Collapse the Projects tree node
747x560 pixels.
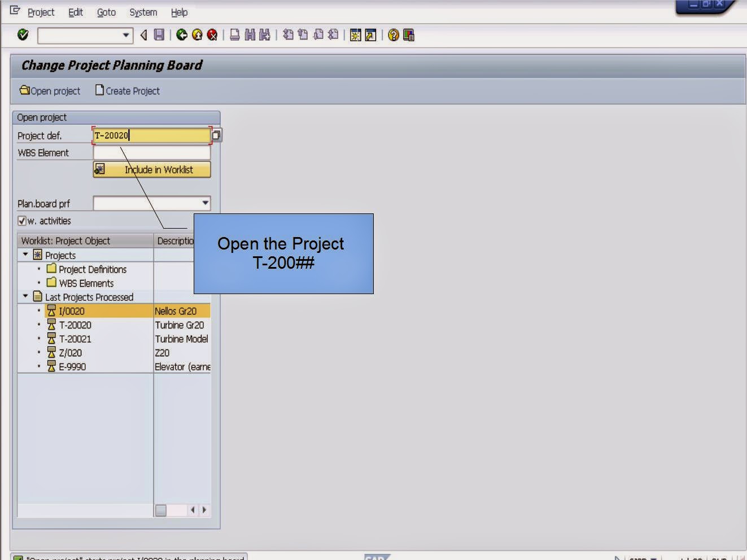click(x=24, y=255)
